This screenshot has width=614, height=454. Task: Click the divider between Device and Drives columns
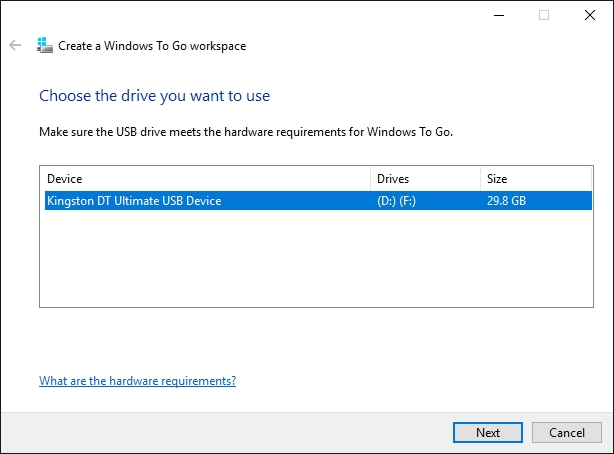tap(370, 179)
